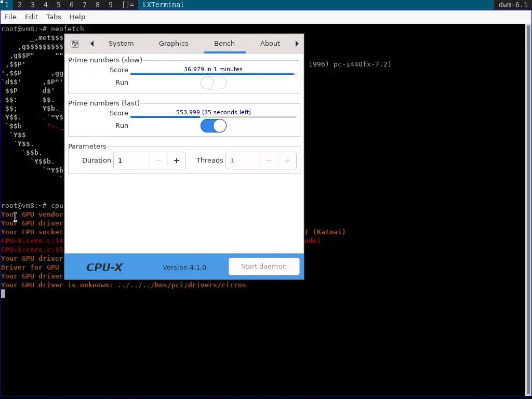The image size is (532, 399).
Task: Open the File menu in LXTerminal
Action: click(x=10, y=17)
